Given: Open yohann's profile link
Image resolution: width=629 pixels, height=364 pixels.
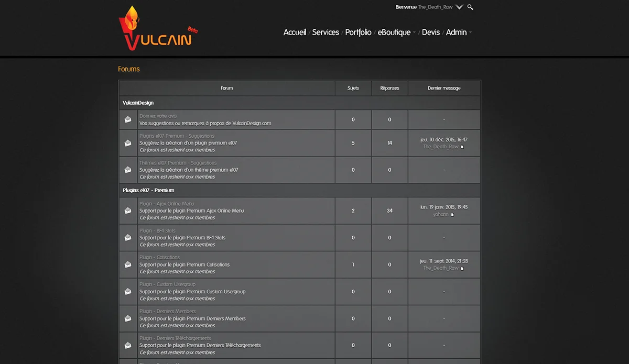Looking at the screenshot, I should click(x=441, y=214).
